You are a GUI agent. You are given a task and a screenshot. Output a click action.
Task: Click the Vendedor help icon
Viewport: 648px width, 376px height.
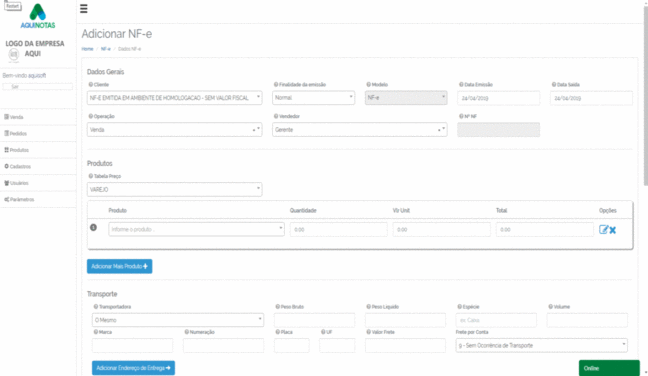pyautogui.click(x=276, y=116)
